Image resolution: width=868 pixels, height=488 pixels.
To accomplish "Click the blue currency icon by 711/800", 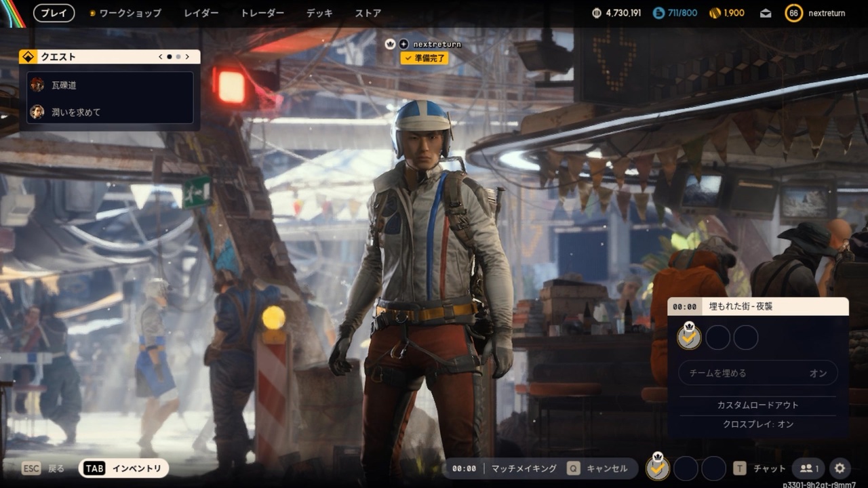I will click(658, 13).
